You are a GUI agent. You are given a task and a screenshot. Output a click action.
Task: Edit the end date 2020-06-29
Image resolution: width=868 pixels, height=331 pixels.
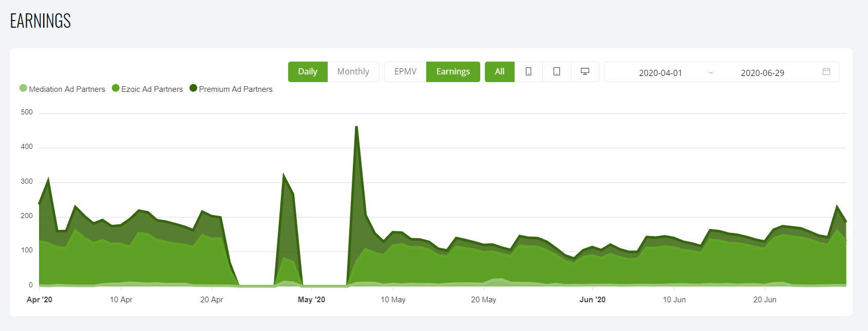pyautogui.click(x=762, y=73)
